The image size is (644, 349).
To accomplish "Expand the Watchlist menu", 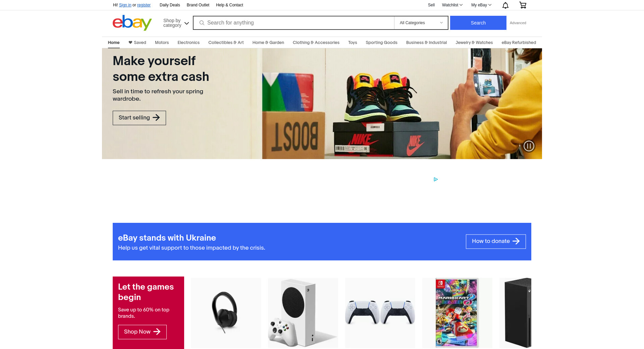I will 452,5.
